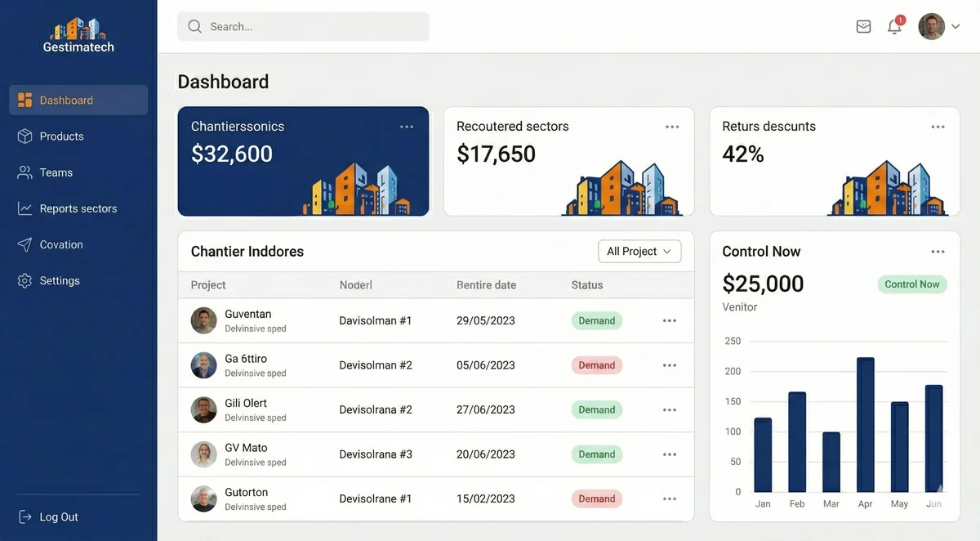Expand the user profile menu chevron
Screen dimensions: 980x541
click(955, 27)
